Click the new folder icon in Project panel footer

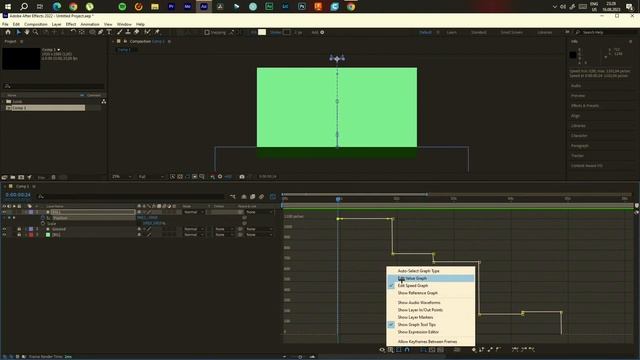[13, 177]
